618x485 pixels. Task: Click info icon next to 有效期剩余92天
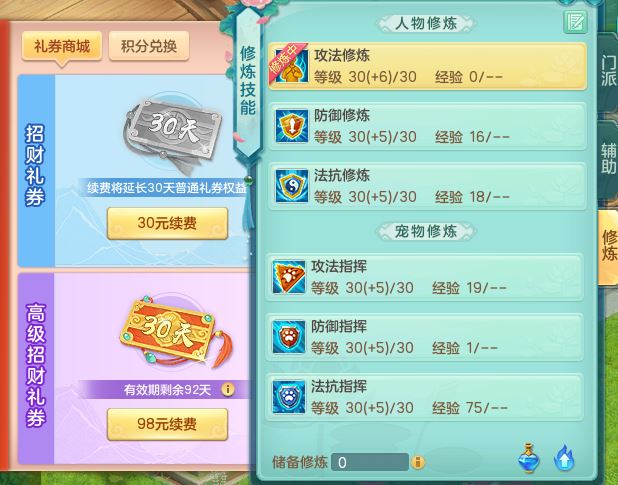pyautogui.click(x=227, y=390)
